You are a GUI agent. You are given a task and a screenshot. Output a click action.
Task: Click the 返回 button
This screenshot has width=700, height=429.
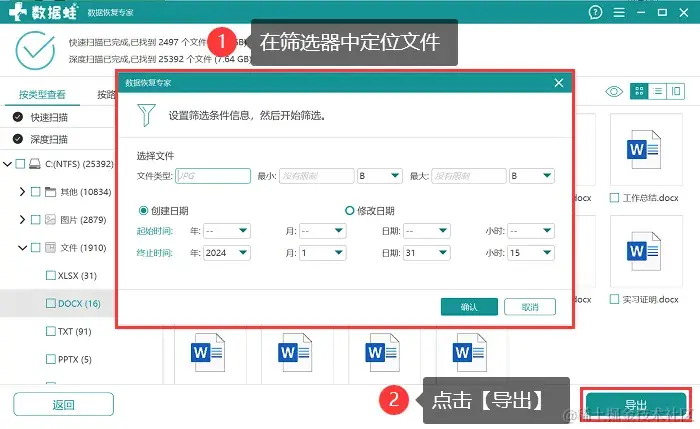(63, 404)
